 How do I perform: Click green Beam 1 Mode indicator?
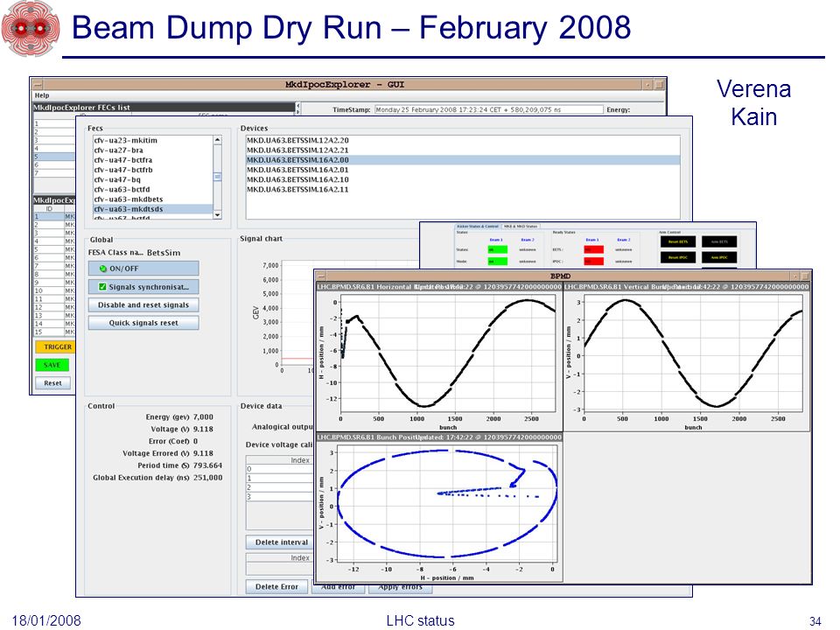(x=497, y=262)
